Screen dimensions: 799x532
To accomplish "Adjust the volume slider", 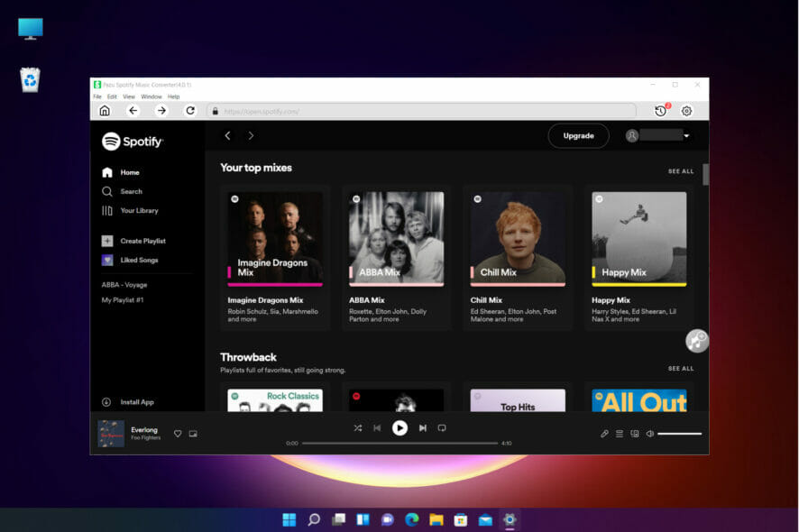I will click(x=679, y=434).
